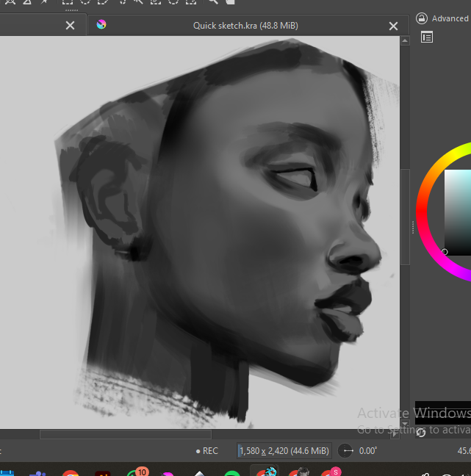Click the vertical scrollbar down arrow

coord(405,424)
